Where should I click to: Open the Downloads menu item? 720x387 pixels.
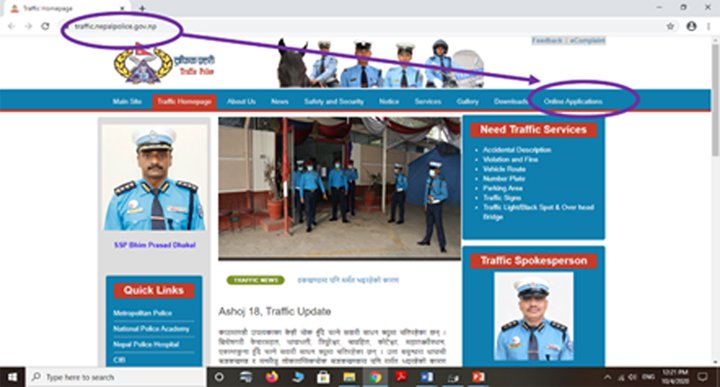[x=511, y=101]
